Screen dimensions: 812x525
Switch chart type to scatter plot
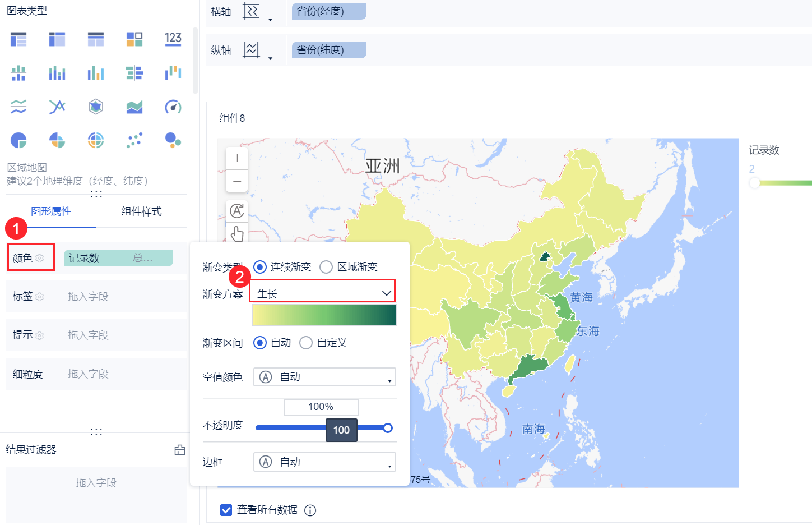point(134,140)
